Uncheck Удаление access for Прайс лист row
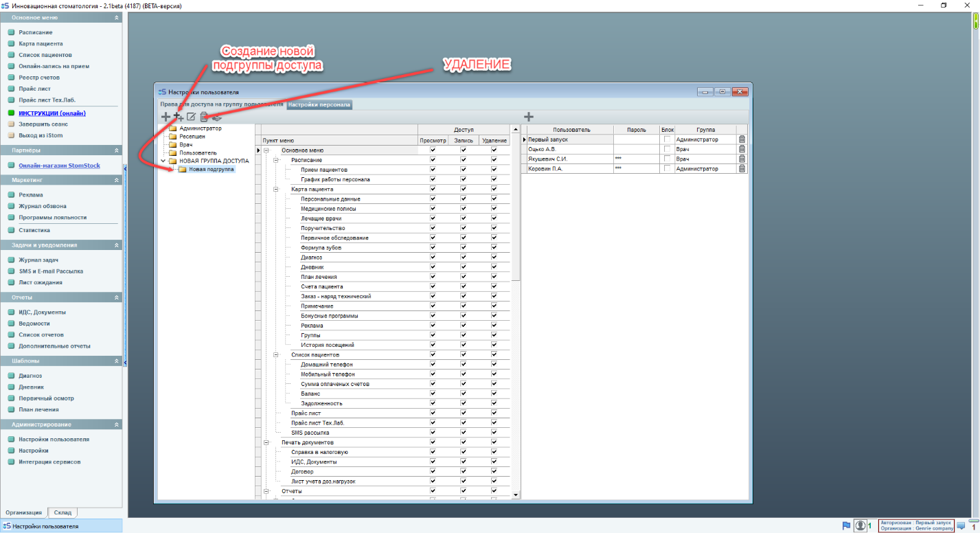 click(x=494, y=413)
